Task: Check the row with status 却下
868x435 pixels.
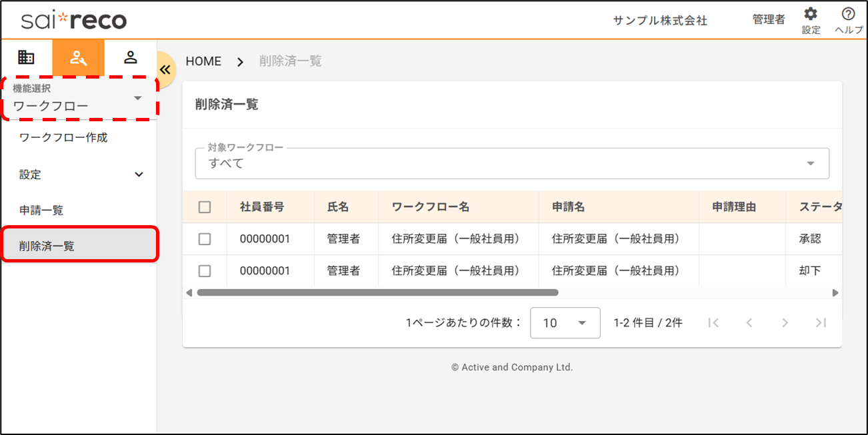Action: click(205, 271)
